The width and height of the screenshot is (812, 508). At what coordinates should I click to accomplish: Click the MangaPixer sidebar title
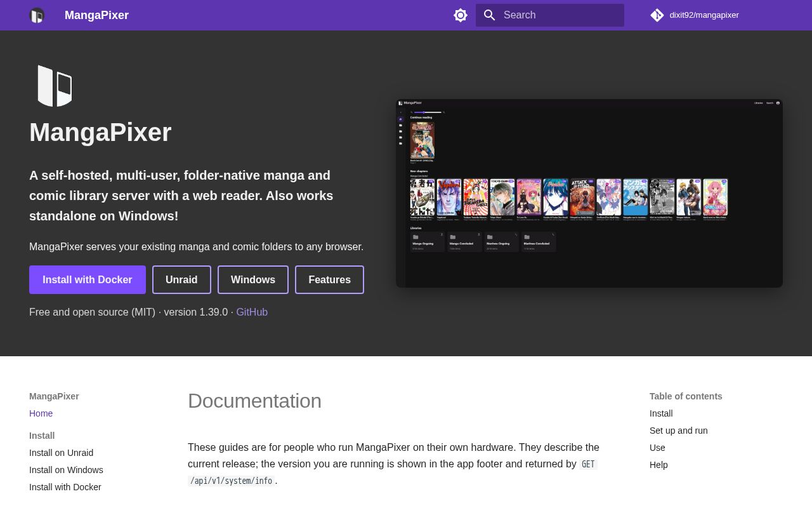point(54,396)
